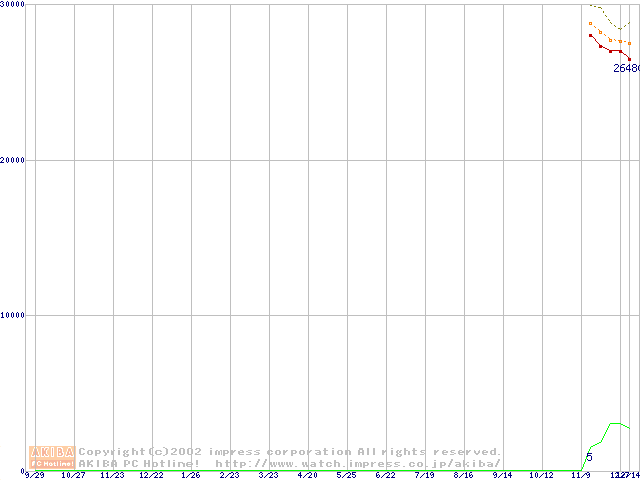This screenshot has height=480, width=640.
Task: Click the number 5 label near green line
Action: pos(589,457)
